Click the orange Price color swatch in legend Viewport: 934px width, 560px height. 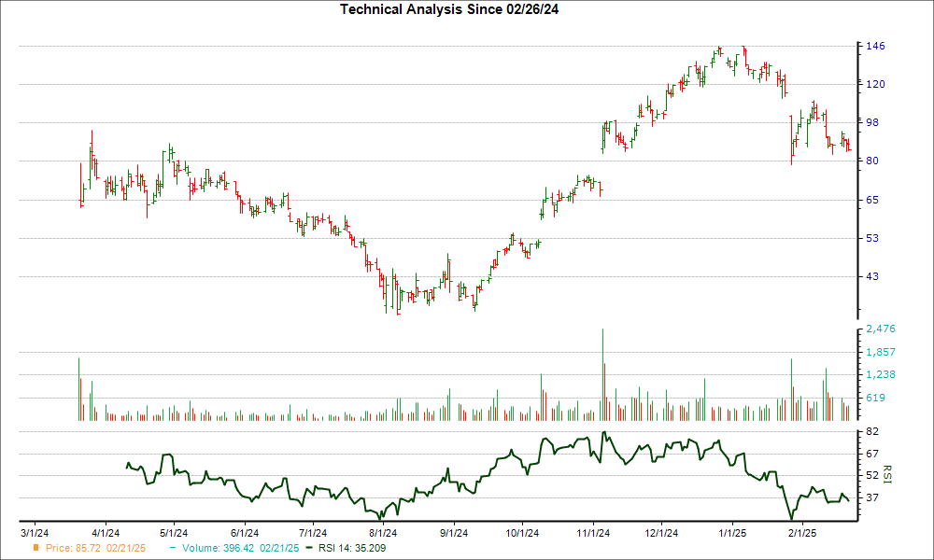pos(35,549)
